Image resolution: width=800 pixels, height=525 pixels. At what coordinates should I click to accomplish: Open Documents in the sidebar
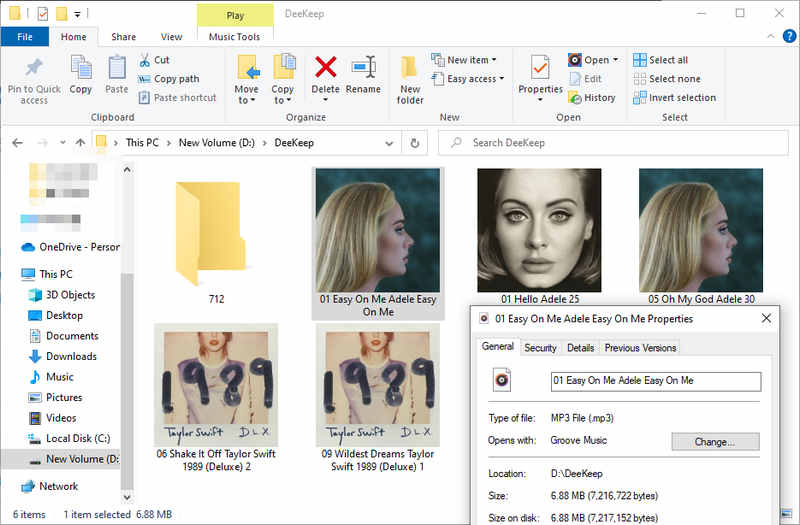[63, 336]
